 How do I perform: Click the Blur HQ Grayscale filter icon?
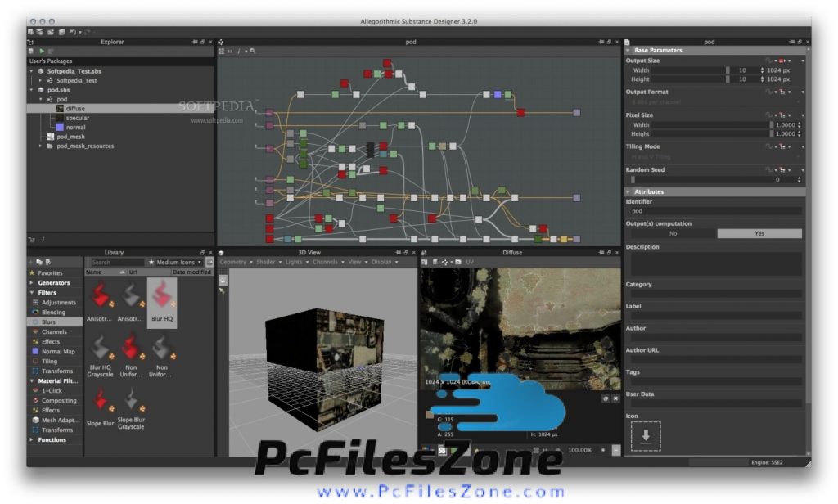coord(100,348)
